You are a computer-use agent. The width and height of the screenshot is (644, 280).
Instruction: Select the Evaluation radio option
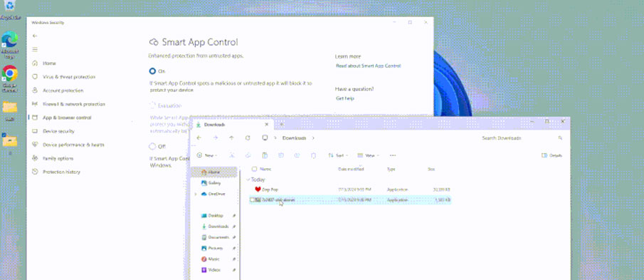(x=152, y=105)
